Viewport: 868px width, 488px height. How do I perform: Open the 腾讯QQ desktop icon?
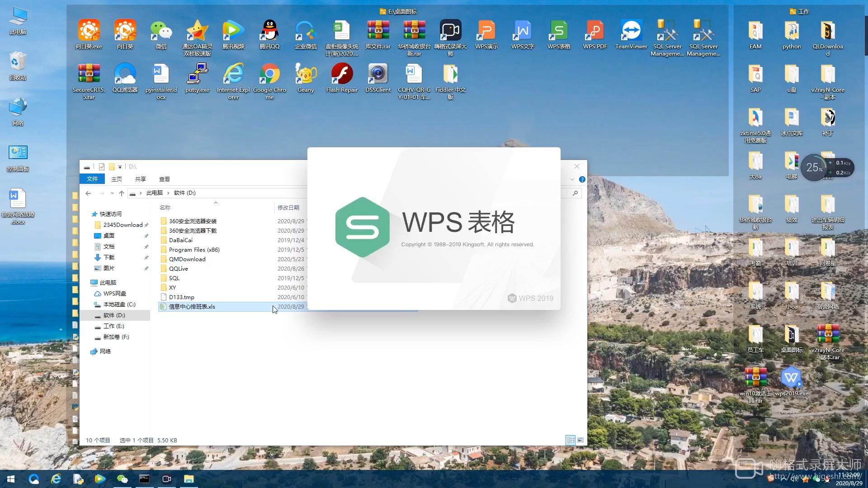point(269,35)
